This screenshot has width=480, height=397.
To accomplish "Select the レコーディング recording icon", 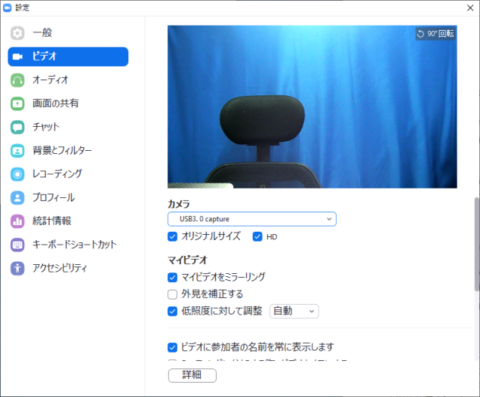I will (x=17, y=174).
